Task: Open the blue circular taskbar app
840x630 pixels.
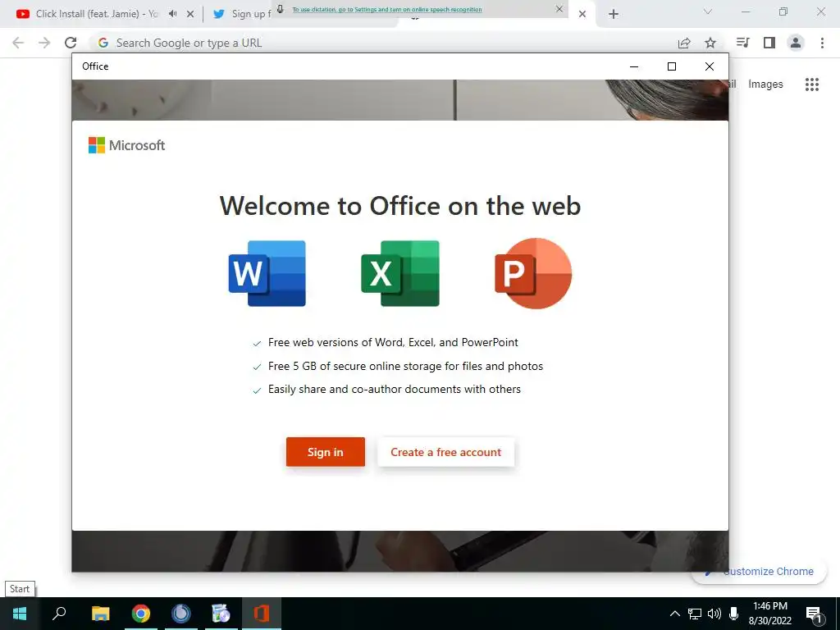Action: [x=181, y=614]
